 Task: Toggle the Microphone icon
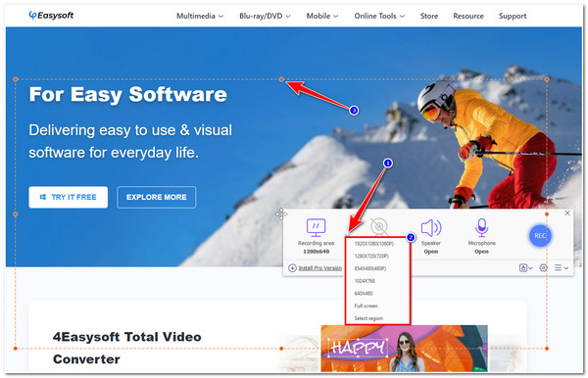coord(481,227)
